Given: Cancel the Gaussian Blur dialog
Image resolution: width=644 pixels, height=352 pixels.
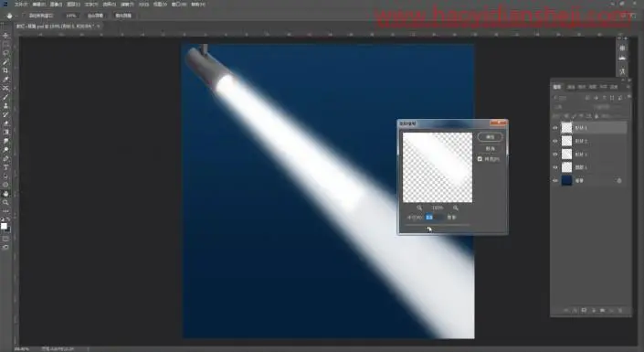Looking at the screenshot, I should pos(491,148).
